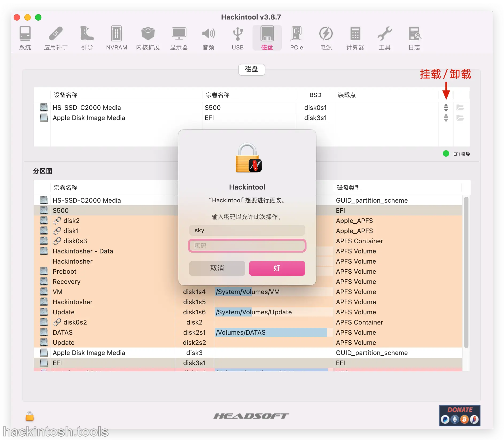Select the disk1s5 cell
The image size is (504, 440).
tap(194, 302)
